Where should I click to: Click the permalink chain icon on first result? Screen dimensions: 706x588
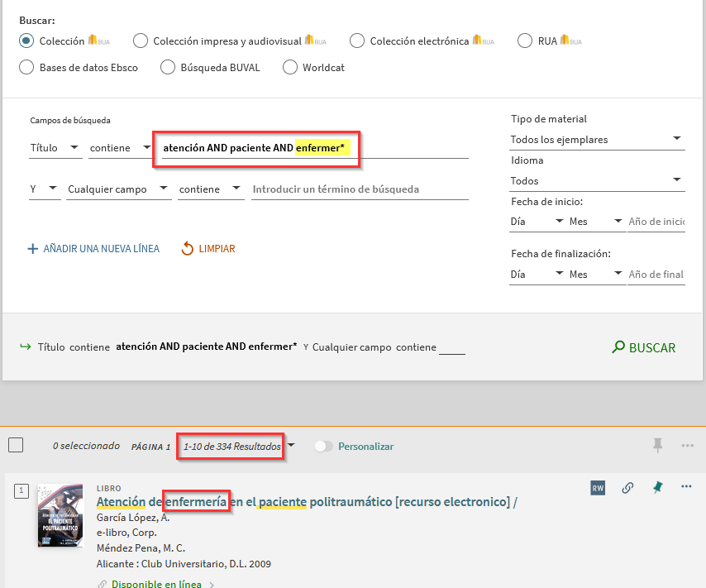(627, 488)
